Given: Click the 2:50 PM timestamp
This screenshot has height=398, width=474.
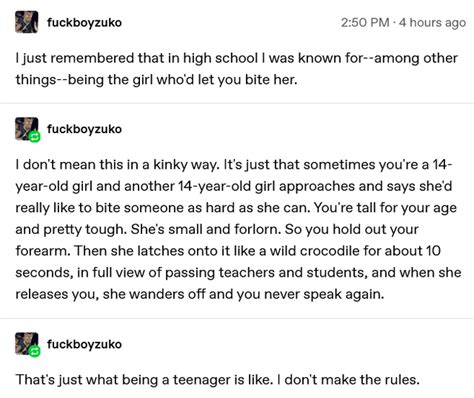Looking at the screenshot, I should coord(365,22).
